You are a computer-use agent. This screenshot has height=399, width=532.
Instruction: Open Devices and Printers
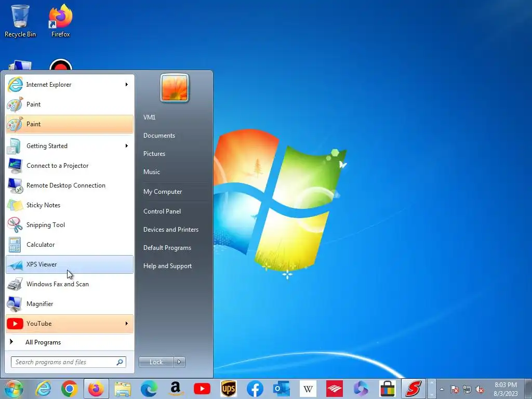point(170,230)
